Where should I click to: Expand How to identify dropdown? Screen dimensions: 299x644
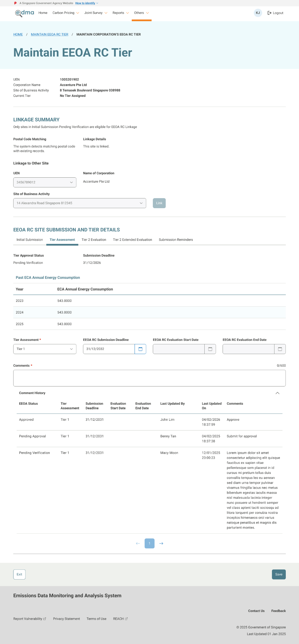point(87,3)
